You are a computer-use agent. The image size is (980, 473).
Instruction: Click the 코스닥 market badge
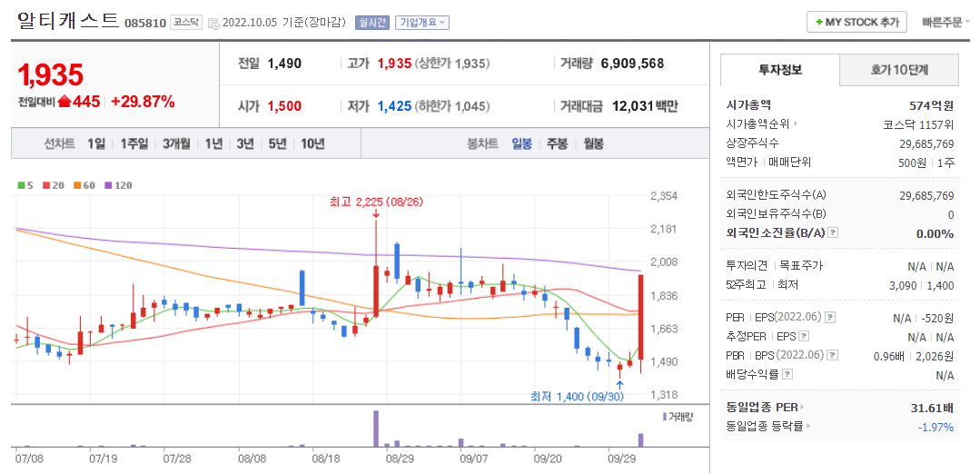tap(185, 23)
